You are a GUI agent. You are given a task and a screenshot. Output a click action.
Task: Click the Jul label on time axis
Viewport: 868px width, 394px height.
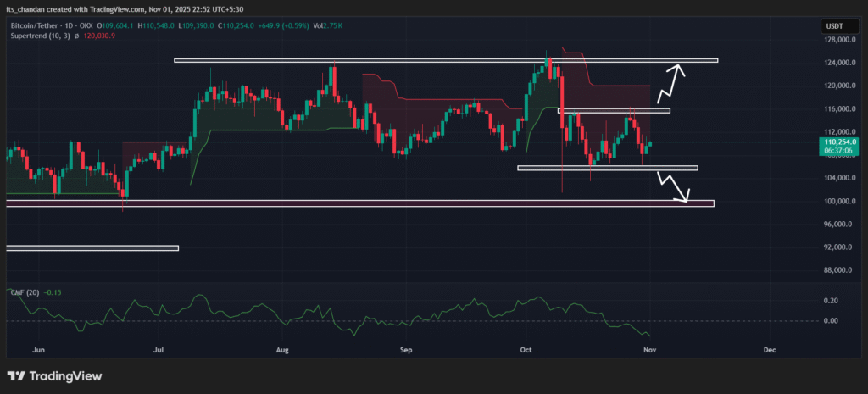pos(159,350)
